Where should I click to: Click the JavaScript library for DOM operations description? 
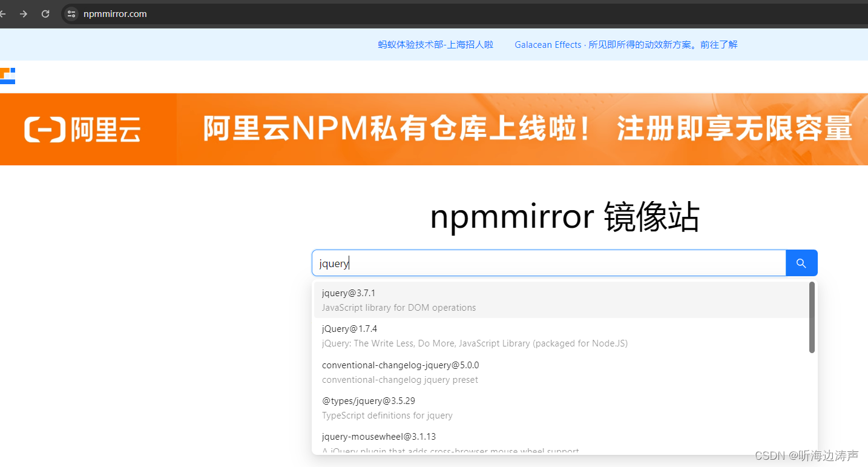click(x=398, y=308)
